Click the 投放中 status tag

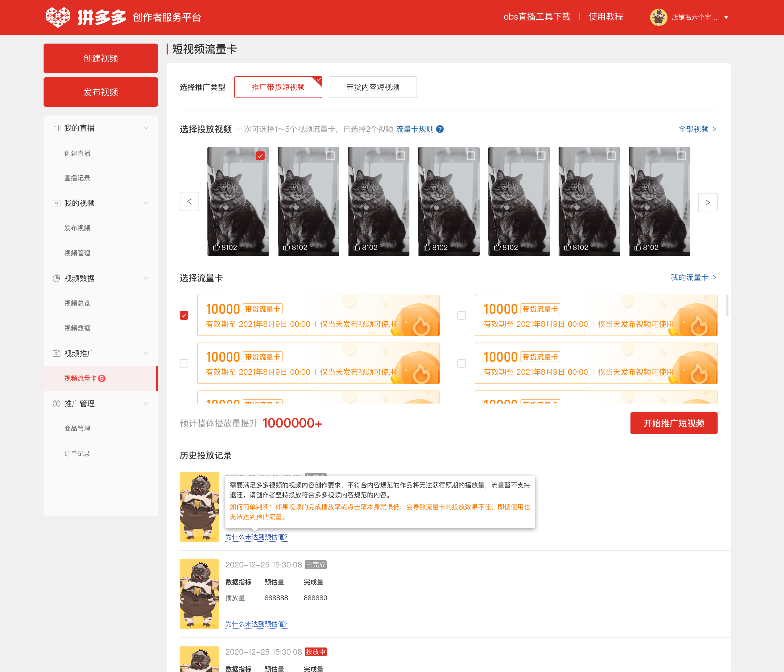pyautogui.click(x=316, y=652)
